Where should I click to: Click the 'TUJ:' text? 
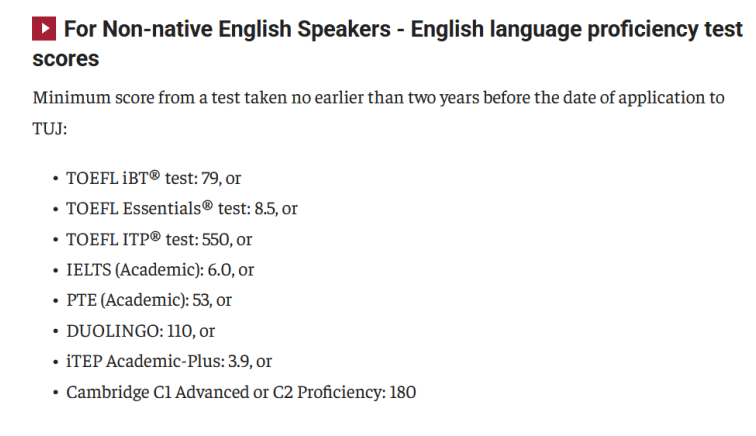tap(50, 129)
